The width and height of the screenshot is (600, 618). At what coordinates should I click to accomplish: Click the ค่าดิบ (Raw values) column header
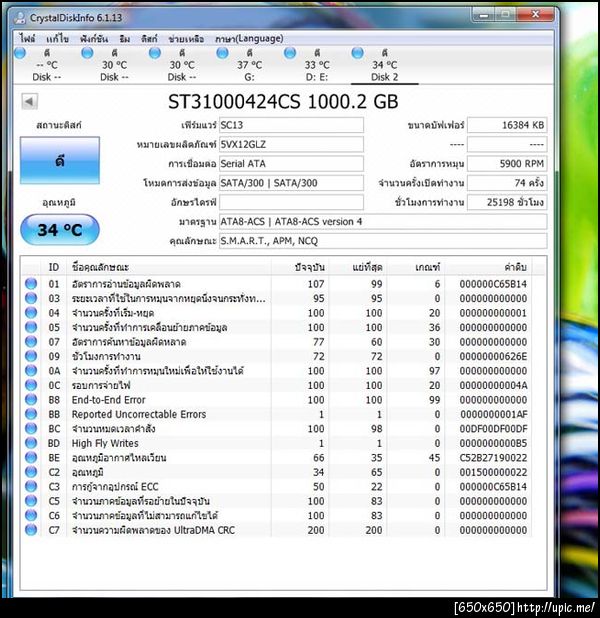(x=488, y=267)
